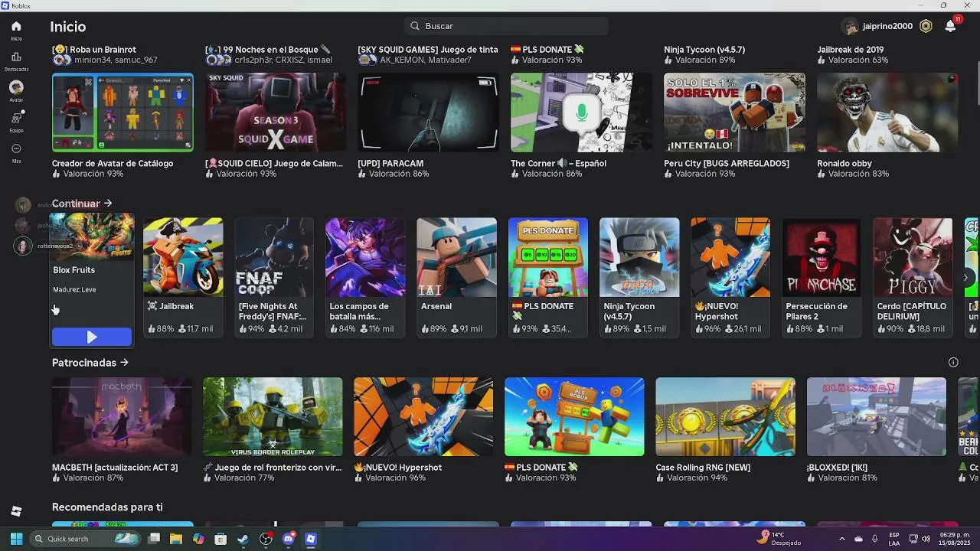The height and width of the screenshot is (551, 980).
Task: Open PLS DONATE card in Continuar
Action: [x=548, y=277]
